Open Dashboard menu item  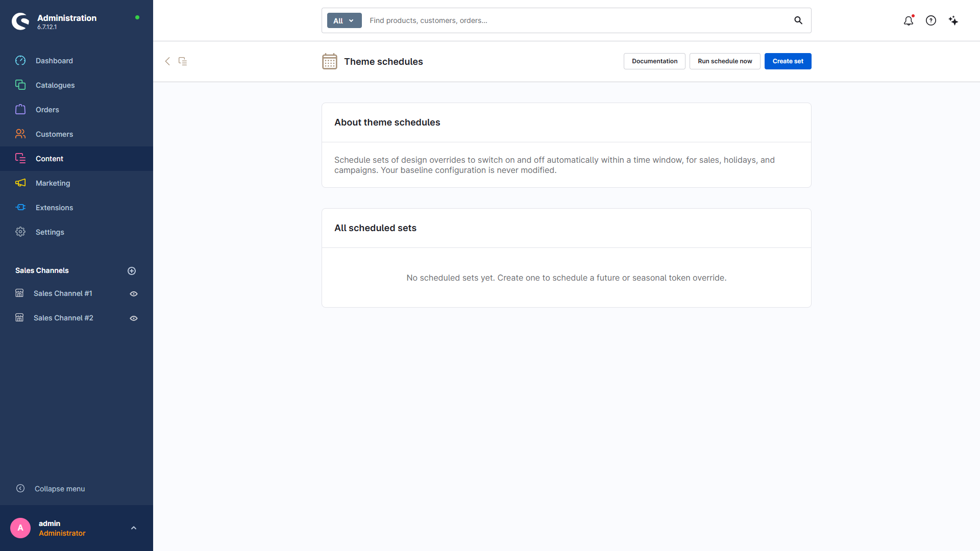click(x=77, y=61)
